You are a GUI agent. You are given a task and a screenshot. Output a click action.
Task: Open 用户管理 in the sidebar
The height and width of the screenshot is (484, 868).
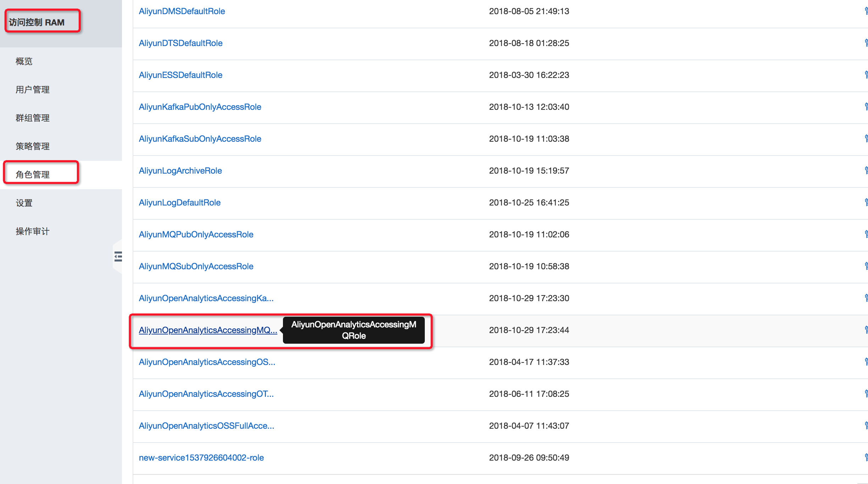(33, 90)
